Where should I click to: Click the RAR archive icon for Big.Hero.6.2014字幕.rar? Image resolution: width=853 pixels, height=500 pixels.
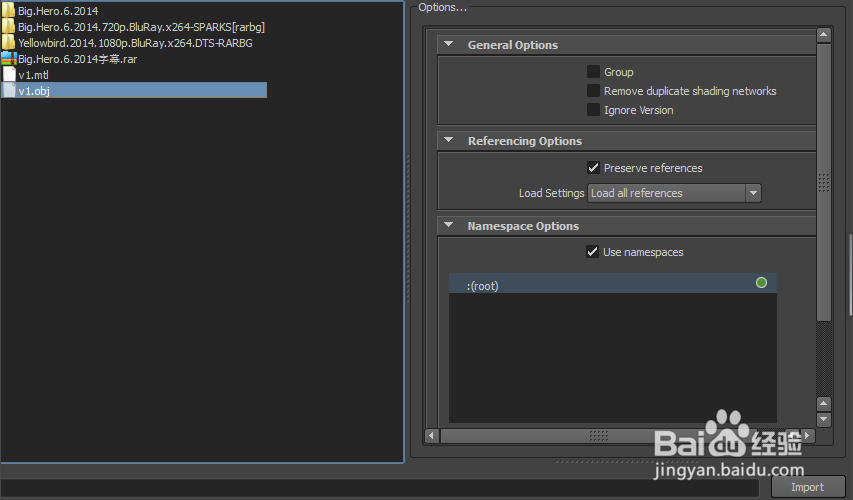[x=9, y=58]
